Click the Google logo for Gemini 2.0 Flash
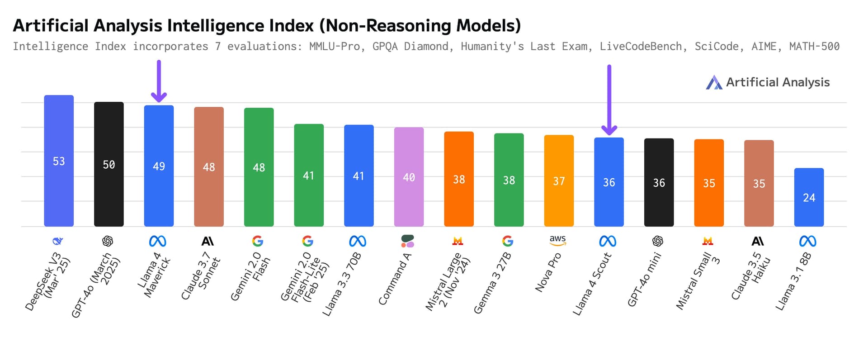 click(x=258, y=241)
